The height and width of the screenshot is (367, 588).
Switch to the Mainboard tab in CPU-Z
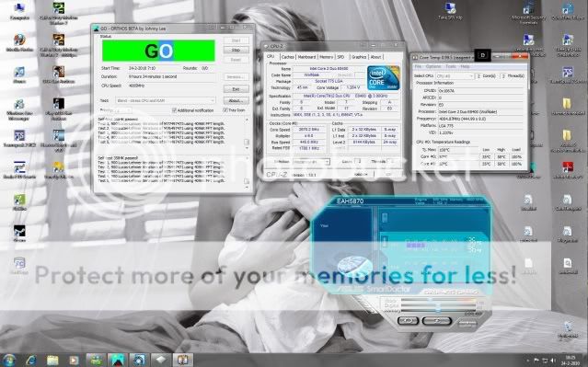[x=306, y=57]
